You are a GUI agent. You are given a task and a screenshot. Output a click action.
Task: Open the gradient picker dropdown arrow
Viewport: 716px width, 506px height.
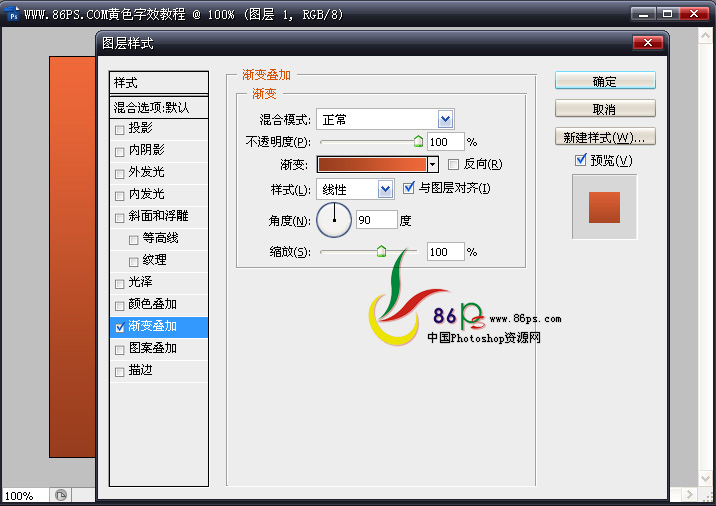433,164
